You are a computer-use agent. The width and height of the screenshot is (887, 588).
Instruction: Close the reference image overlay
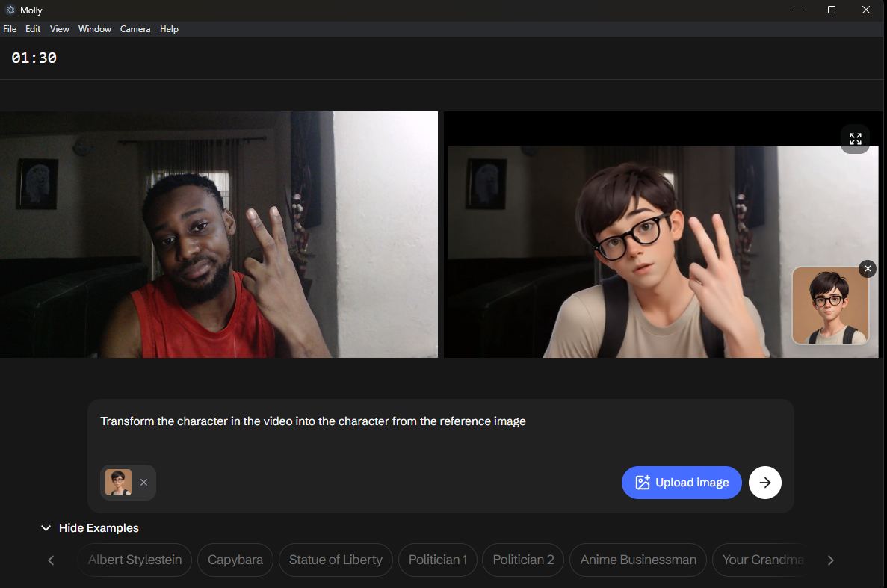(x=867, y=269)
